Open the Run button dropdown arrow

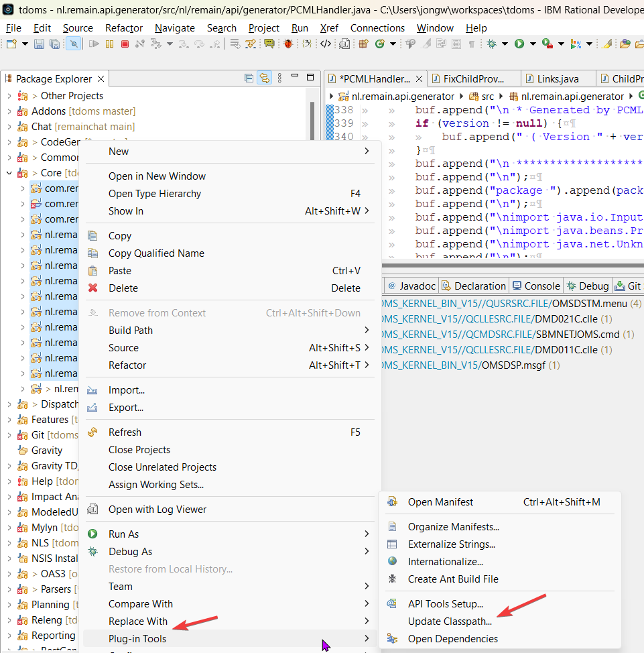(533, 44)
